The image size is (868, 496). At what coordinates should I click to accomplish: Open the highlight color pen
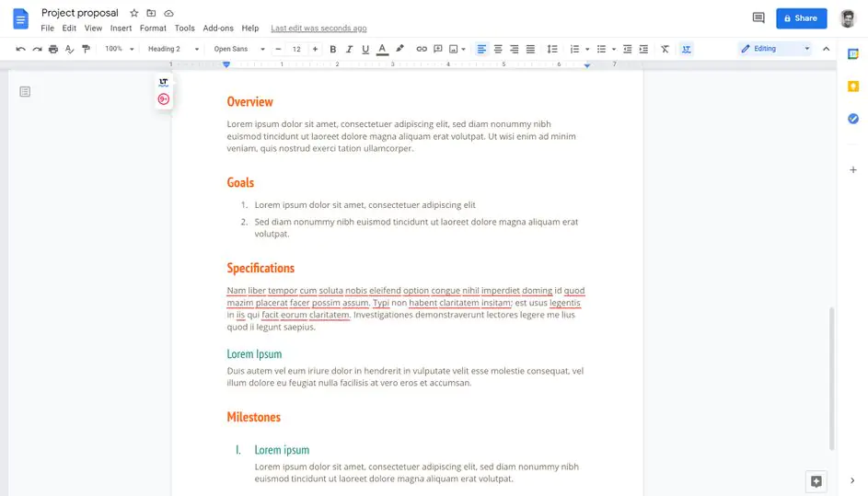point(399,50)
